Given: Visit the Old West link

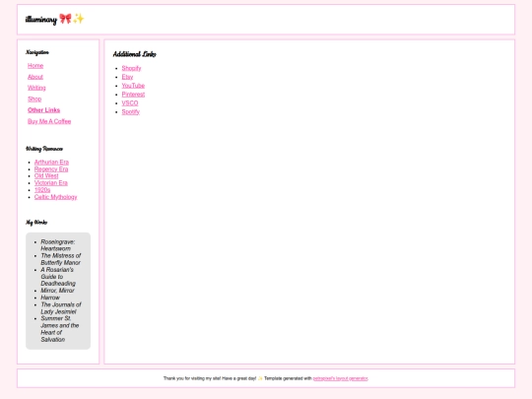Looking at the screenshot, I should tap(46, 175).
